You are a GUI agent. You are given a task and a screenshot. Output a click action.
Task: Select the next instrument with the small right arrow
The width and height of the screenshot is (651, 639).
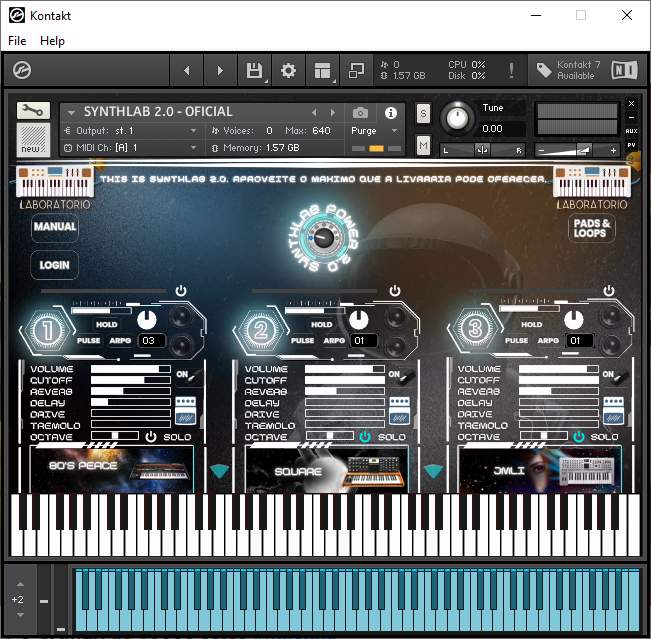click(333, 113)
